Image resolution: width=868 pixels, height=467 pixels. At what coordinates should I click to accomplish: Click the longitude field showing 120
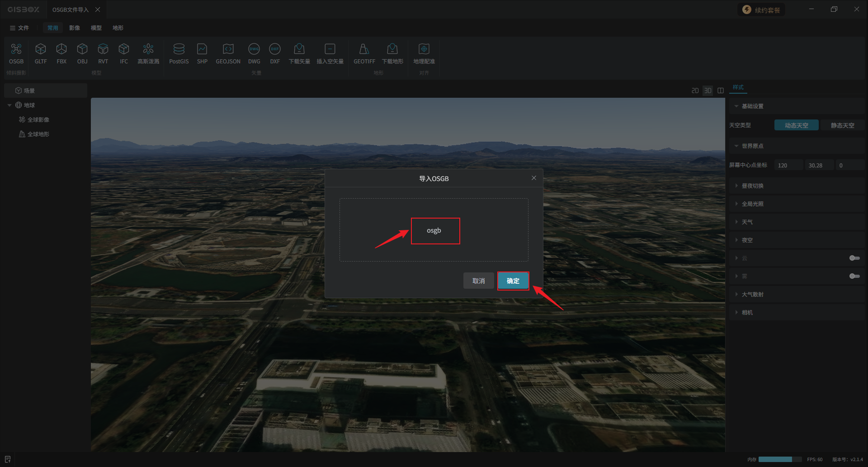(x=788, y=166)
